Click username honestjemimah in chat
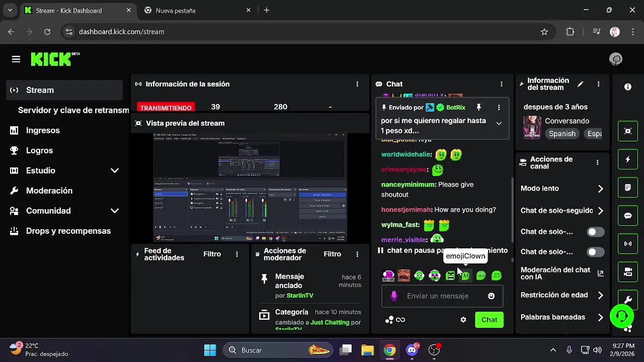 (407, 210)
